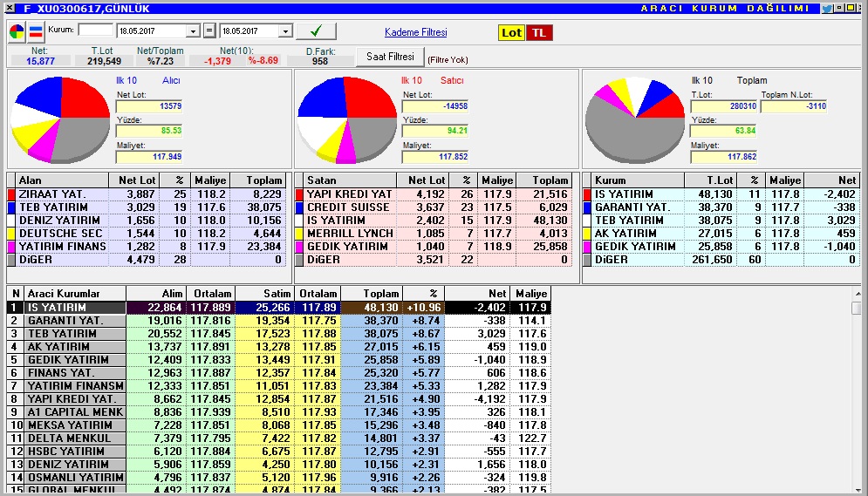Open the start date dropdown

193,31
